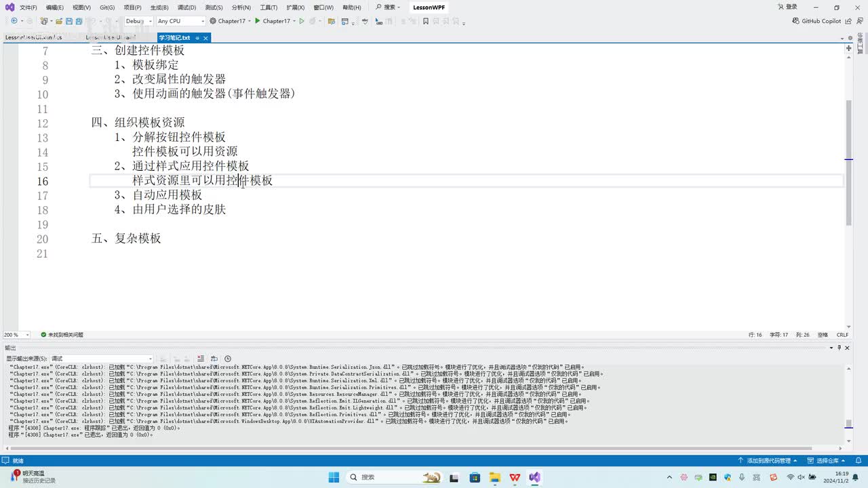Open the Any CPU platform dropdown

tap(180, 21)
